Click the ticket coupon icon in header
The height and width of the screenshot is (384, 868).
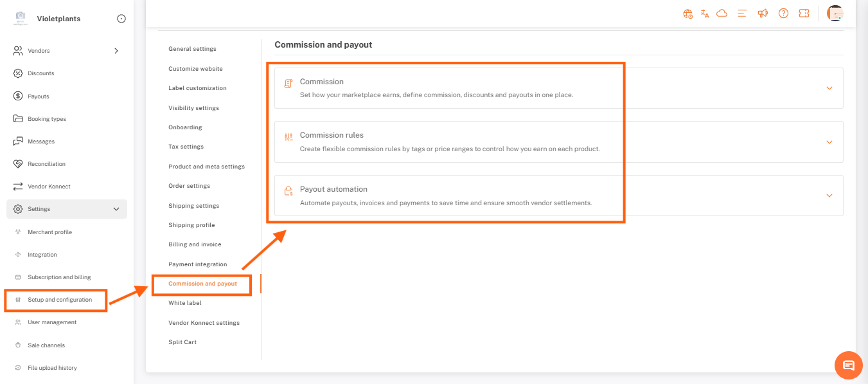coord(804,14)
